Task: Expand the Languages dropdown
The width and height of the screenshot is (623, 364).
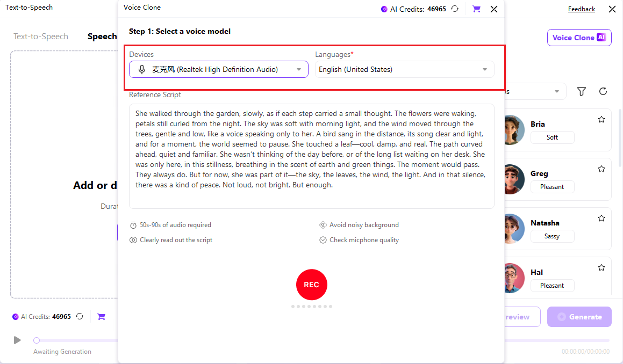Action: [x=404, y=69]
